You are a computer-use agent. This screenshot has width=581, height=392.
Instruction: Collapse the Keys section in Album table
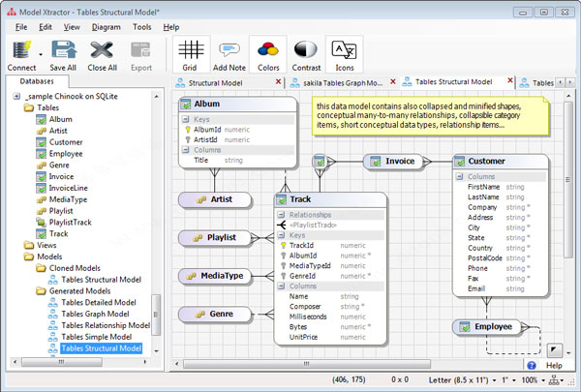click(x=187, y=119)
